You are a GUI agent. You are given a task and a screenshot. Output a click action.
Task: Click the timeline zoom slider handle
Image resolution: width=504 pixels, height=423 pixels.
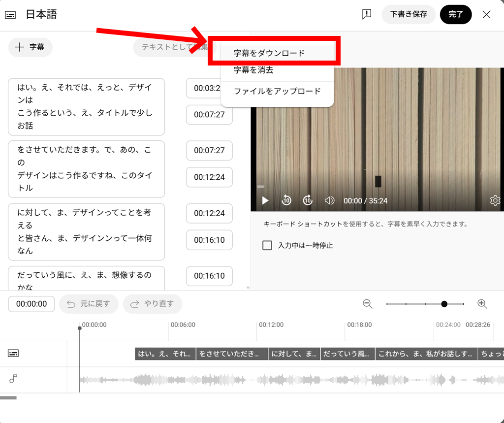coord(444,304)
